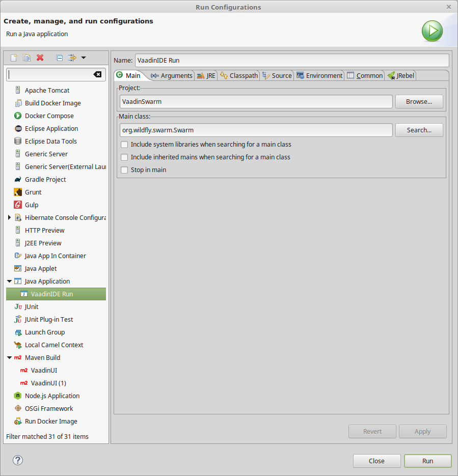The width and height of the screenshot is (458, 476).
Task: Click the Name field with VaadinIDE Run
Action: (292, 60)
